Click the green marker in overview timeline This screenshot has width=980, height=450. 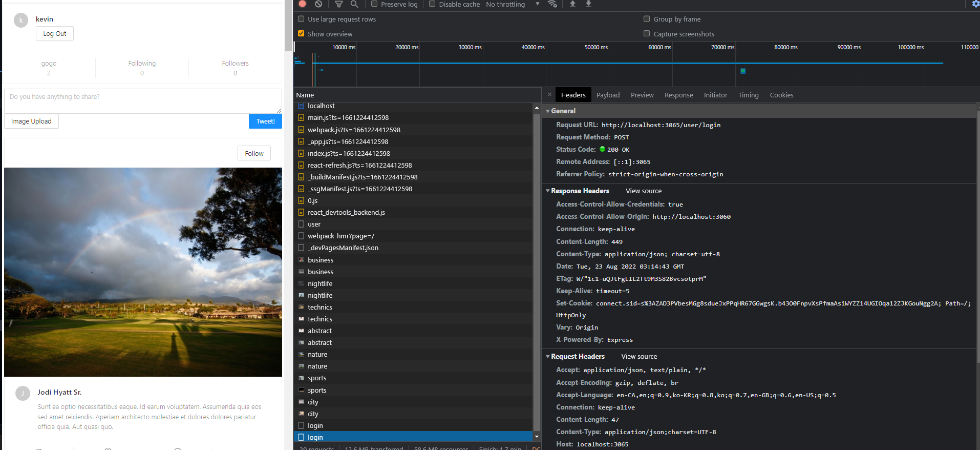(743, 71)
